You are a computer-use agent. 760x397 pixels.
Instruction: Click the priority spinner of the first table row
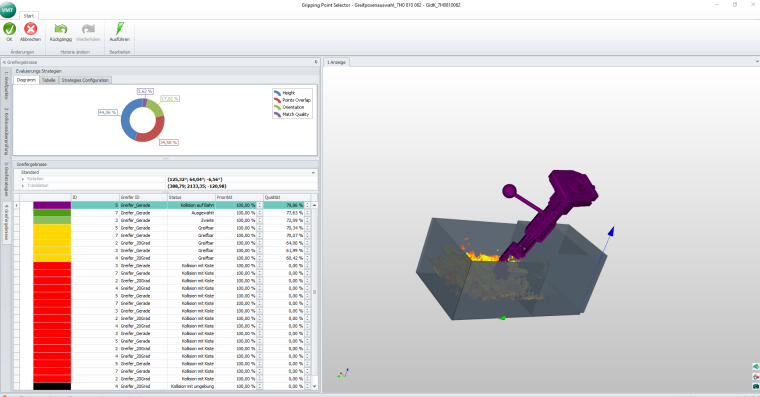click(260, 205)
